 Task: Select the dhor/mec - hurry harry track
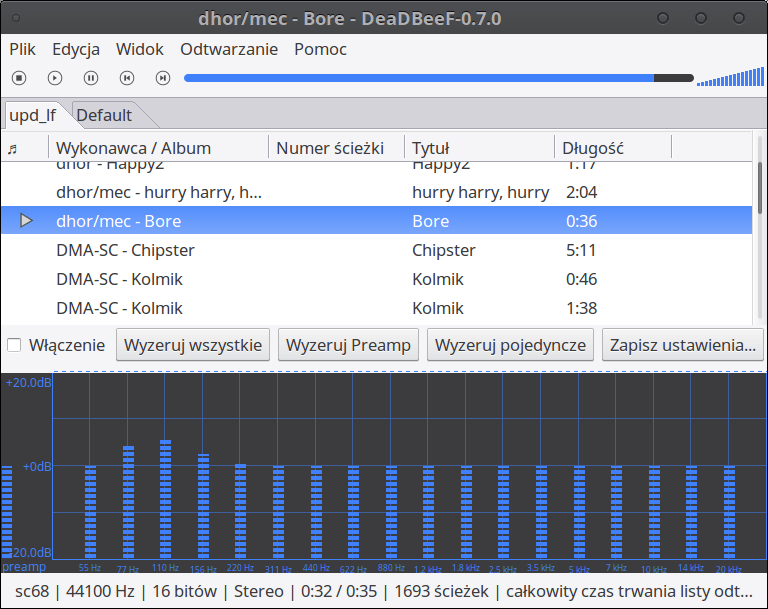[x=376, y=192]
